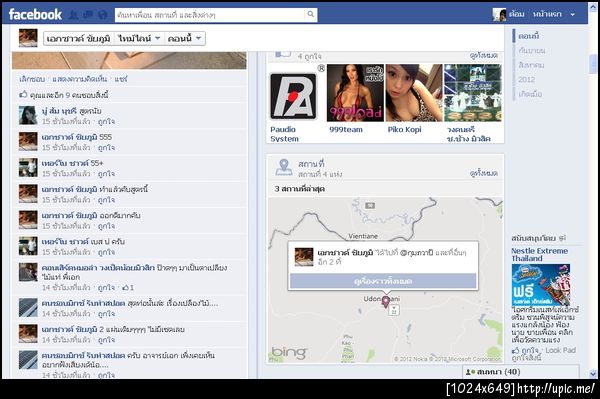The width and height of the screenshot is (600, 399).
Task: Click the Paudio System label
Action: tap(284, 134)
